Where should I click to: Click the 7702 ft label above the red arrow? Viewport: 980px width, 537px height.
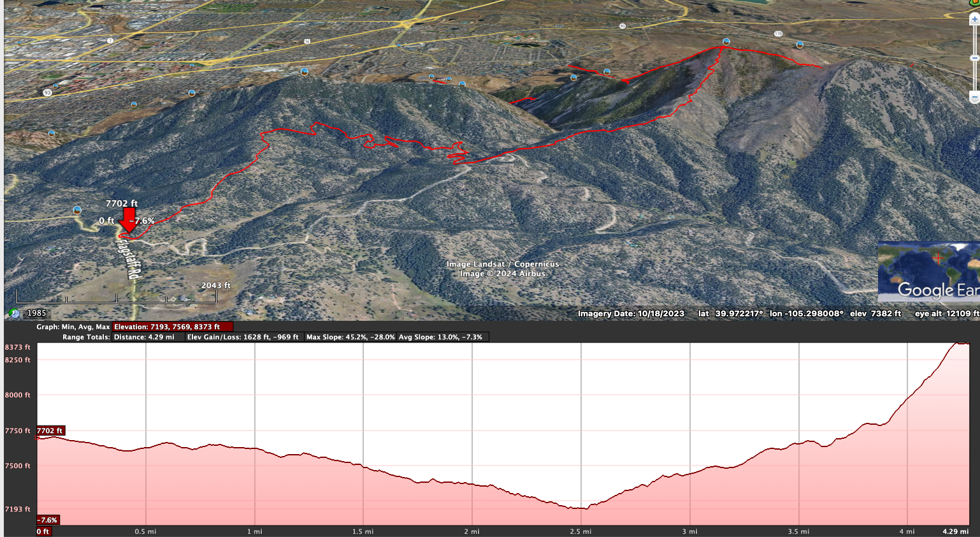click(x=122, y=203)
